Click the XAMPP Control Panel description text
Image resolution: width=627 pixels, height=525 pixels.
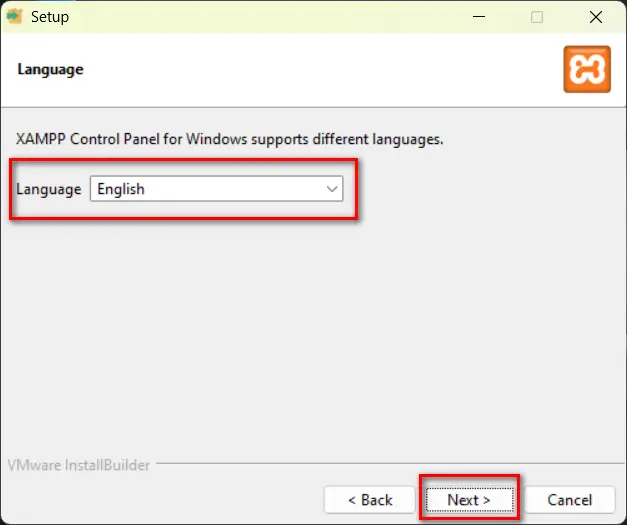pyautogui.click(x=230, y=139)
